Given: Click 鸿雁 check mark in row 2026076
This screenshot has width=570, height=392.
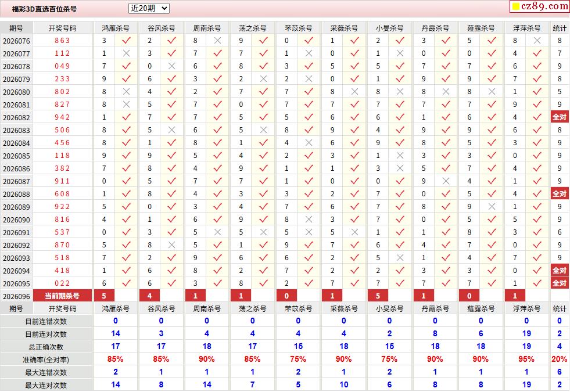Looking at the screenshot, I should pyautogui.click(x=126, y=40).
